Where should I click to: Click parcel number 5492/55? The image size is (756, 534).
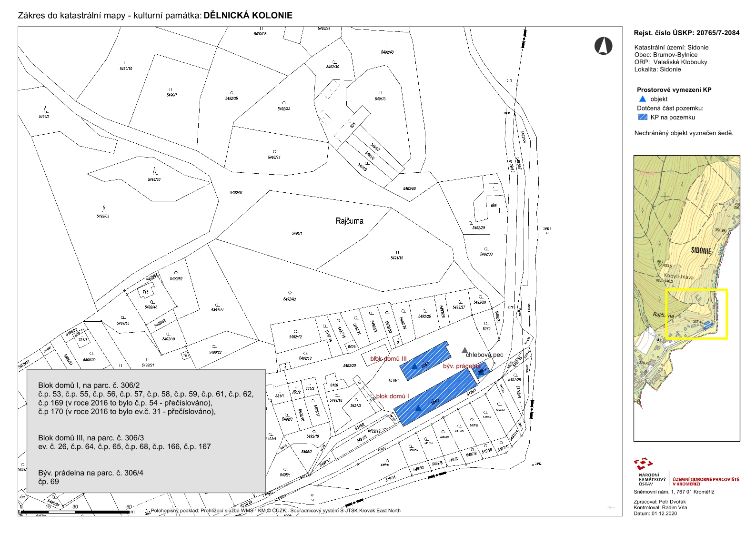(x=409, y=188)
